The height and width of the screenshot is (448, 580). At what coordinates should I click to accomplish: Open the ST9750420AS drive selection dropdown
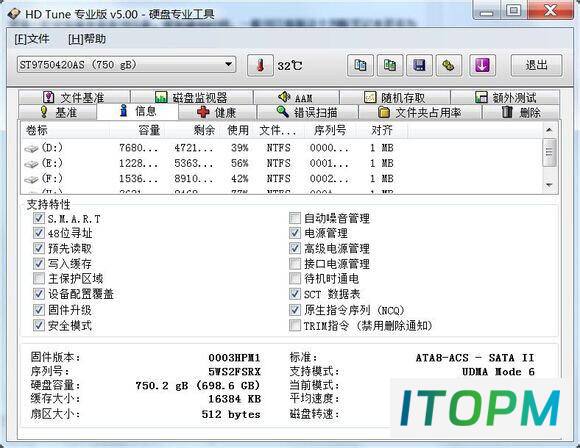tap(126, 65)
